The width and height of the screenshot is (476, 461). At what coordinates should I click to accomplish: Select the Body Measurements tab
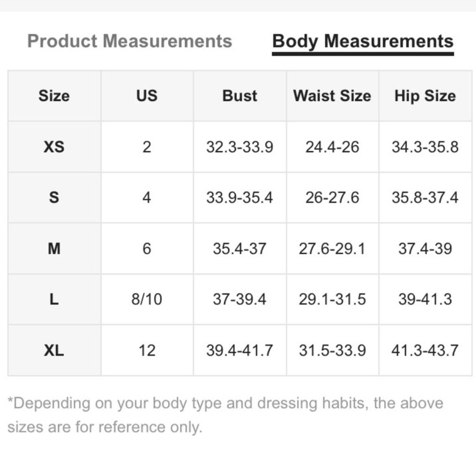pyautogui.click(x=363, y=42)
